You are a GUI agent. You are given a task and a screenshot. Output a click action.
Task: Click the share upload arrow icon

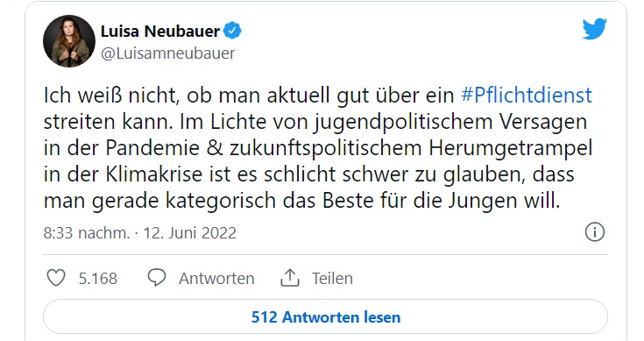coord(289,278)
